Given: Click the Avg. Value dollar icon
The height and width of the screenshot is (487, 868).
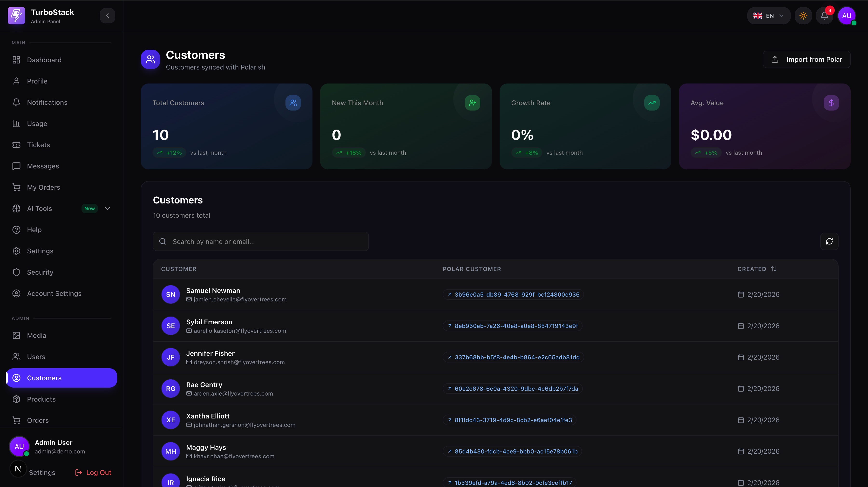Looking at the screenshot, I should (x=831, y=103).
